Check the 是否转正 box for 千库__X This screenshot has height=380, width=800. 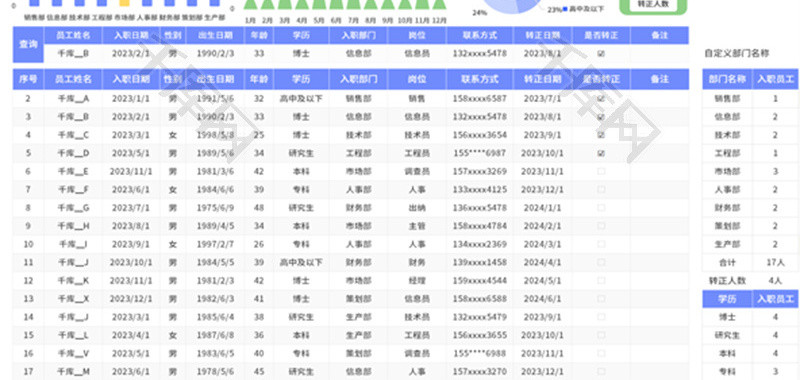pyautogui.click(x=601, y=299)
